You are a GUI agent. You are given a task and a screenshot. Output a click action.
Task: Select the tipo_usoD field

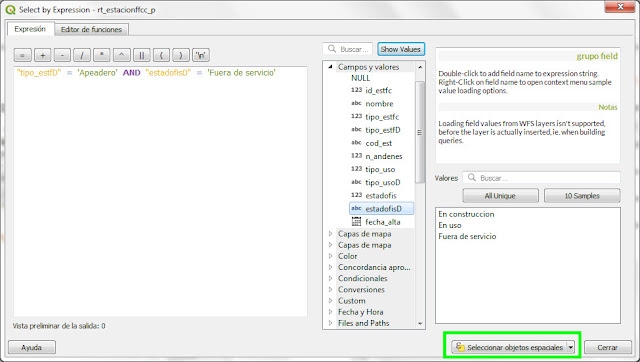pos(382,182)
